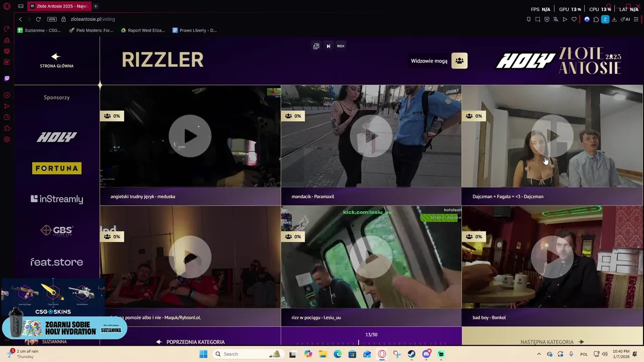Open the inStreamly sponsor logo
The height and width of the screenshot is (362, 644).
[57, 199]
